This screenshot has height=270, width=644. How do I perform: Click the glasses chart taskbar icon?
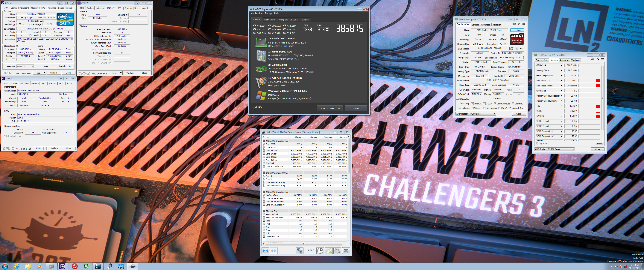click(121, 266)
